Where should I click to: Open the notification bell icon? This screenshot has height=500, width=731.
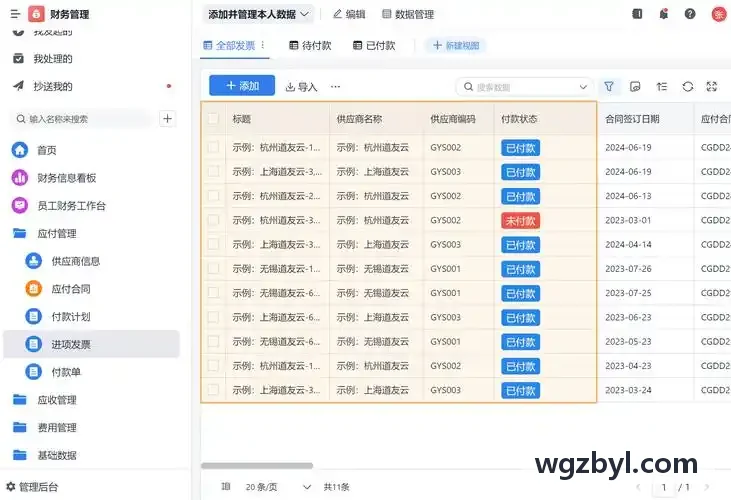point(663,14)
